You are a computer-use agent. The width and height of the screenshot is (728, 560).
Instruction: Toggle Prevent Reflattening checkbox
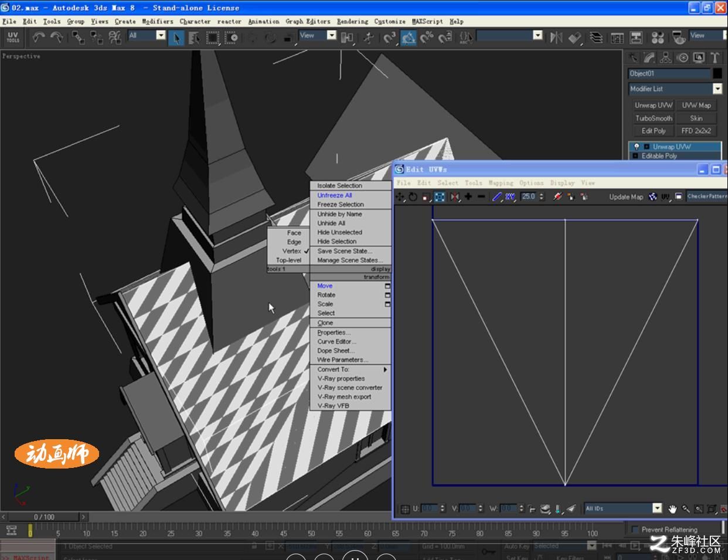635,530
